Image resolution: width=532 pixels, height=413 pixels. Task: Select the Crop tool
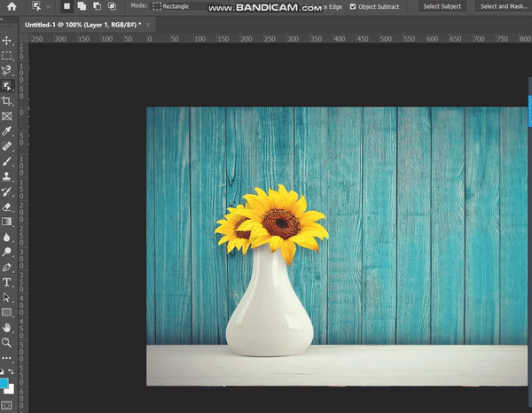pos(6,101)
